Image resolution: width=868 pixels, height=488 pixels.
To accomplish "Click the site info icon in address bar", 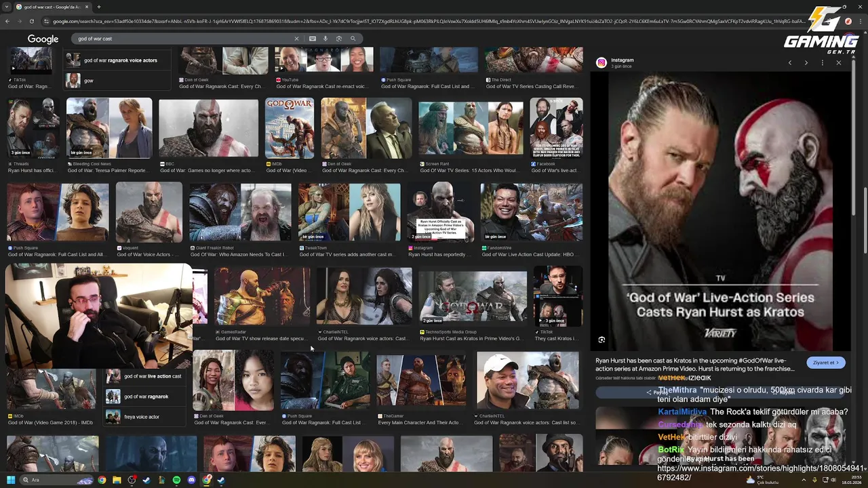I will tap(47, 21).
